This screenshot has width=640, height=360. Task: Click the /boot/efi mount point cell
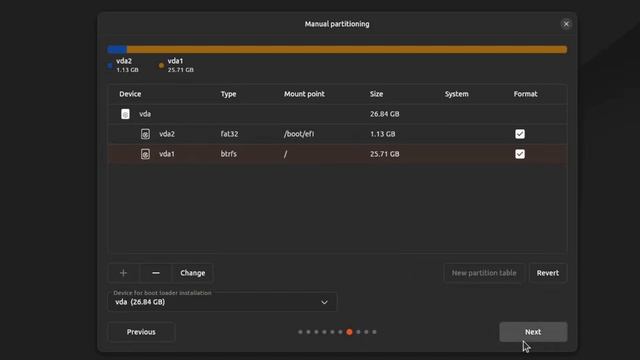[x=299, y=134]
